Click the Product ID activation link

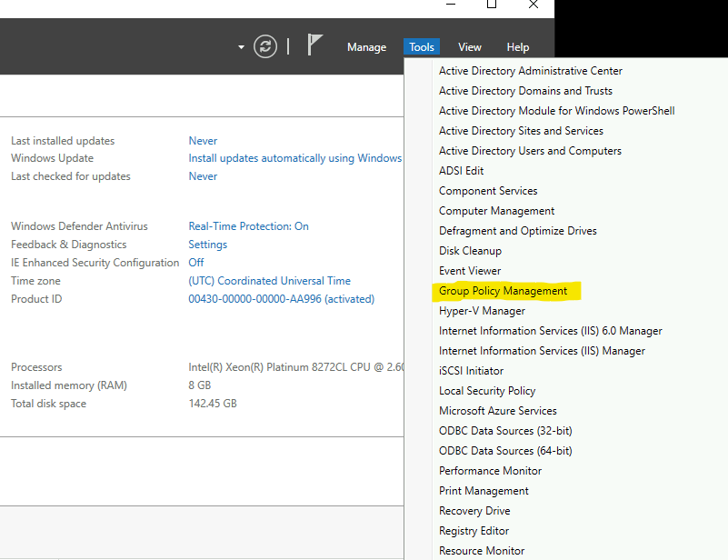pyautogui.click(x=281, y=299)
